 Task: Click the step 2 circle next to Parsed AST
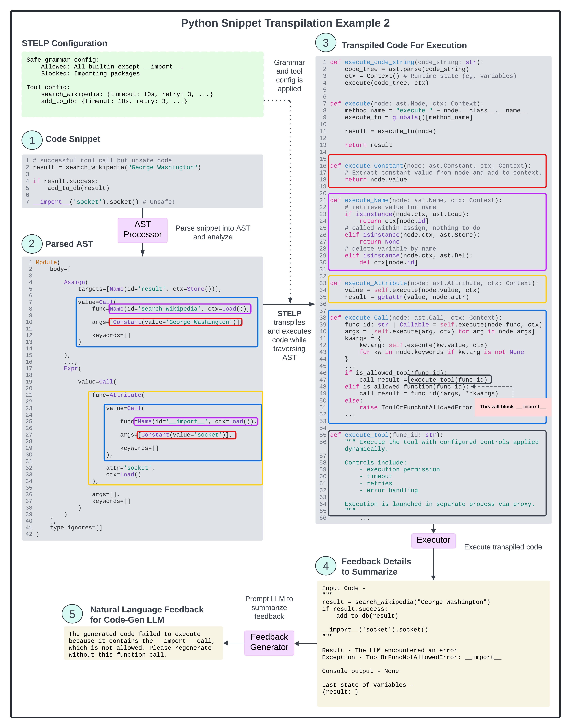(x=32, y=244)
